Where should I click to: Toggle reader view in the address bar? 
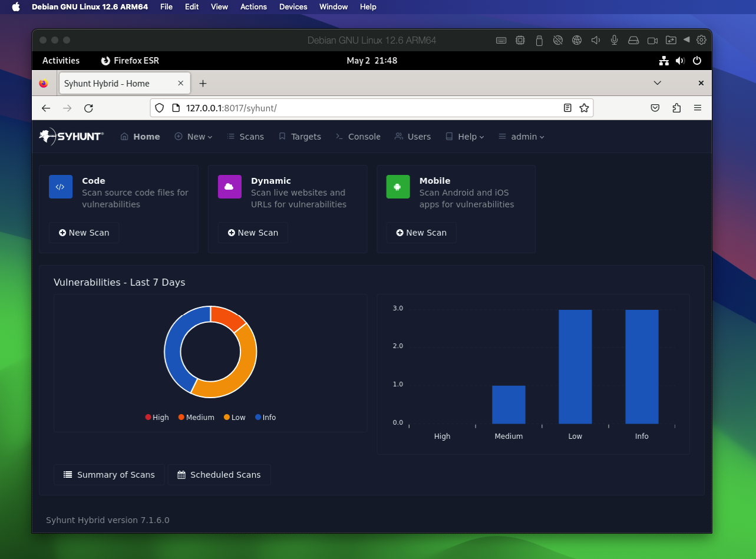coord(567,108)
